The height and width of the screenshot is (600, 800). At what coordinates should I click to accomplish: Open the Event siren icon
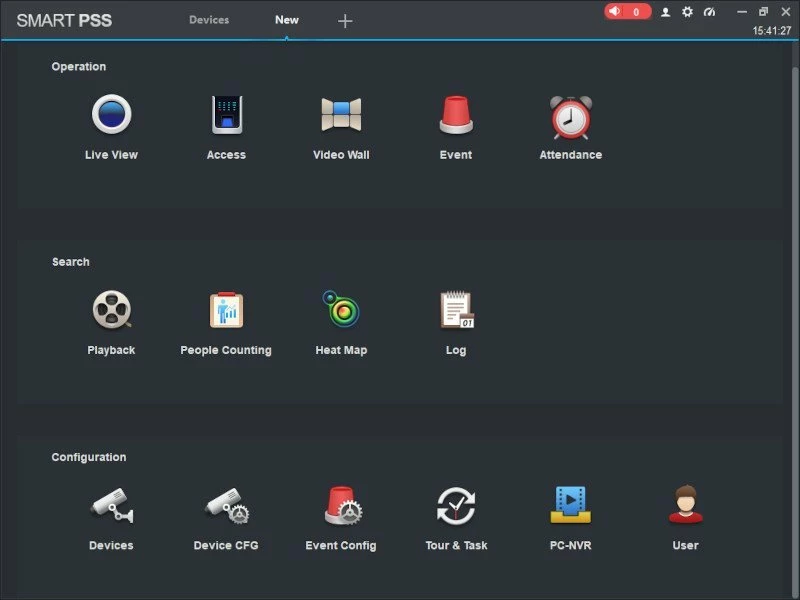pyautogui.click(x=456, y=116)
